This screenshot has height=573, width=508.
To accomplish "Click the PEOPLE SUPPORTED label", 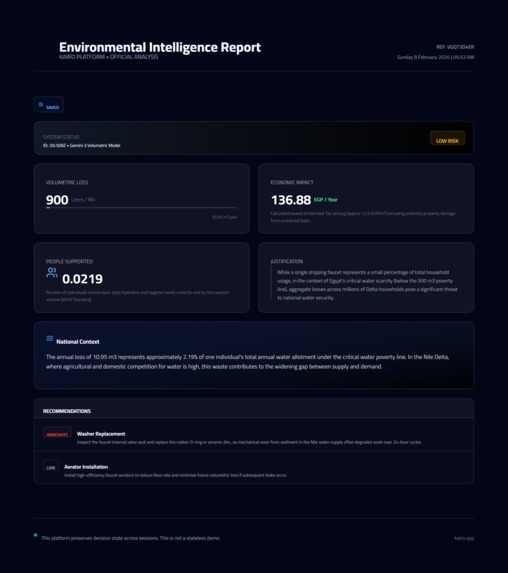I will click(69, 261).
